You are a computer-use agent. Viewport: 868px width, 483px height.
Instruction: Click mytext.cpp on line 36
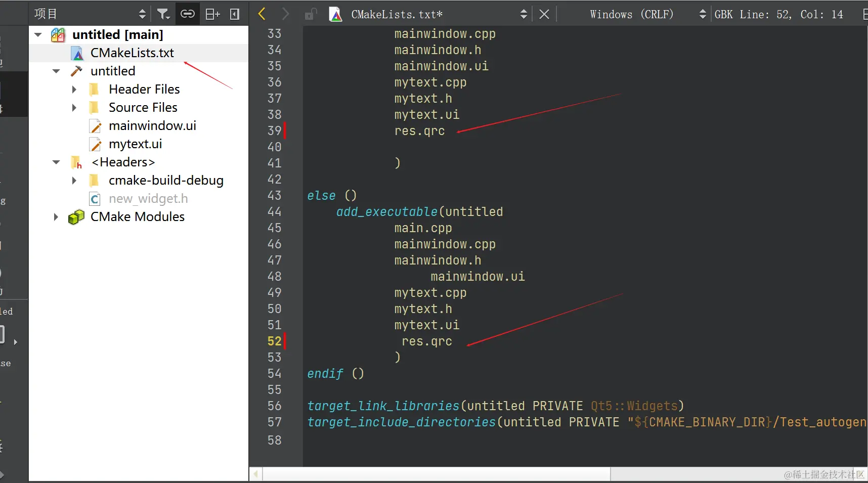pos(430,82)
